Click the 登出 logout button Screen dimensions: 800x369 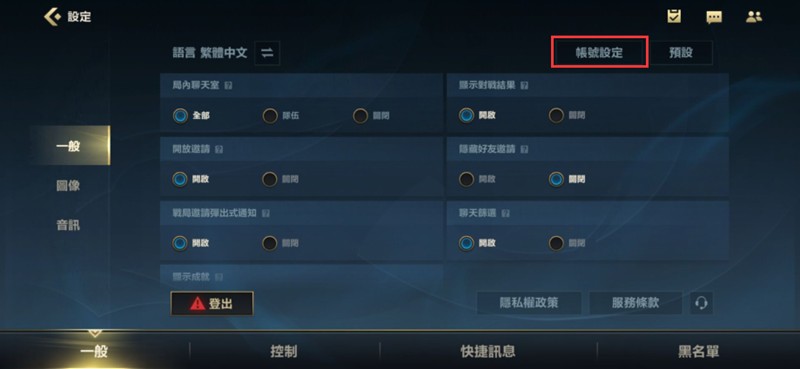click(x=212, y=304)
